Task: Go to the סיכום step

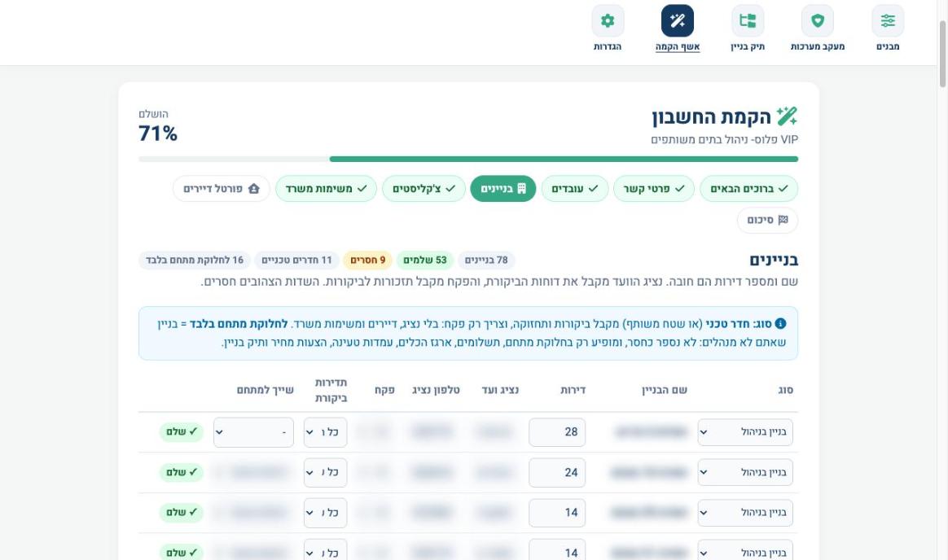Action: point(767,220)
